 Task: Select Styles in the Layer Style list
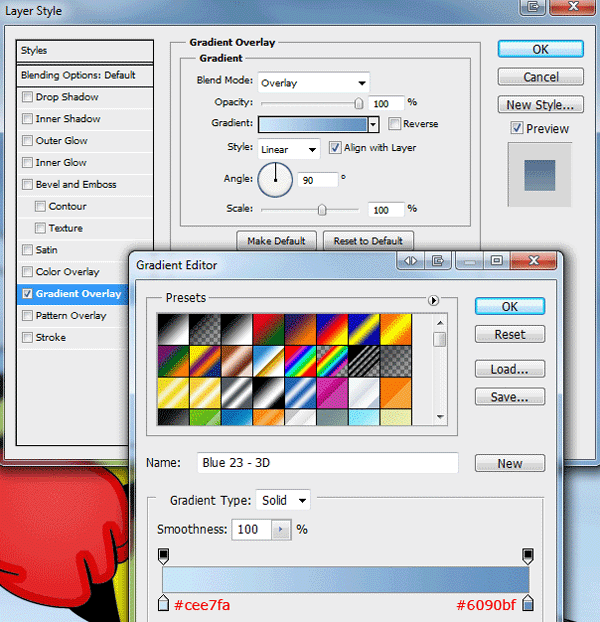point(84,50)
